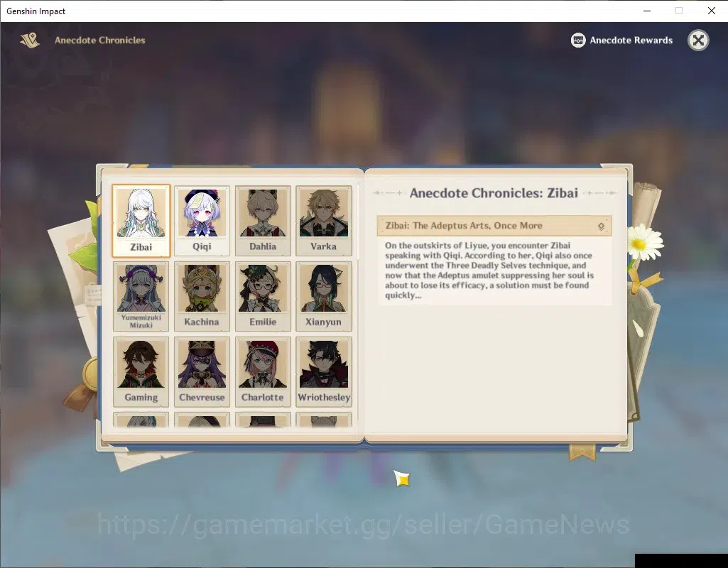The width and height of the screenshot is (728, 568).
Task: Select Xianyun character card
Action: pyautogui.click(x=324, y=296)
